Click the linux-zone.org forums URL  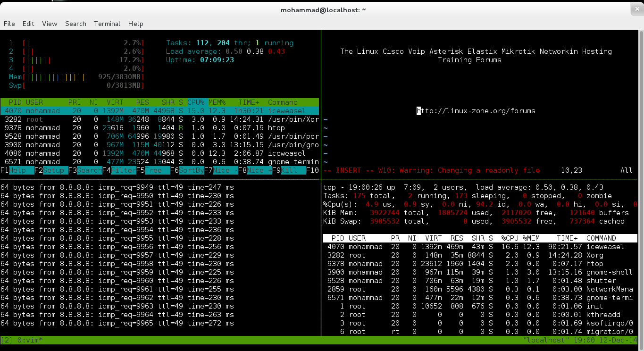click(476, 111)
